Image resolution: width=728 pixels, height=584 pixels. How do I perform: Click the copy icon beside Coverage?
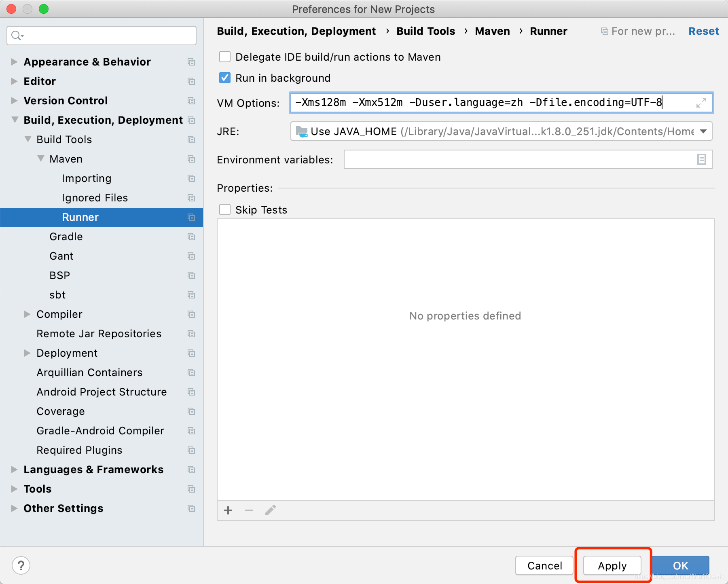191,411
